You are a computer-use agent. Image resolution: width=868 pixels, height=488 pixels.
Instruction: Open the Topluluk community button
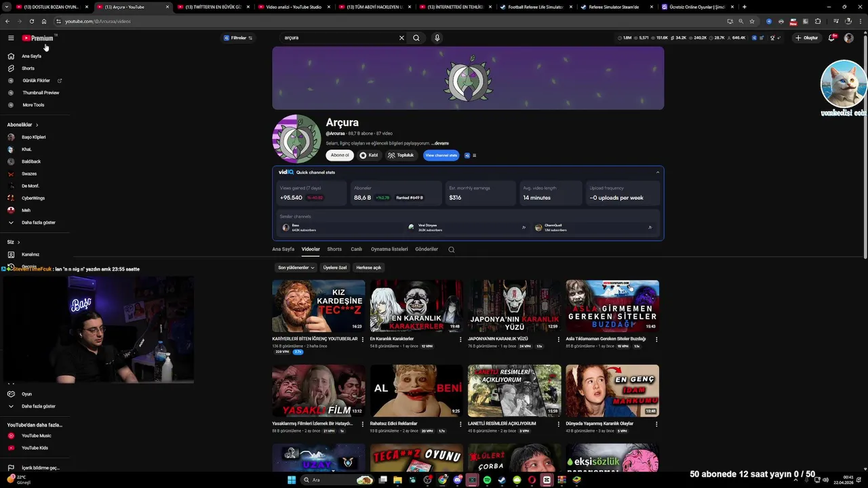401,155
